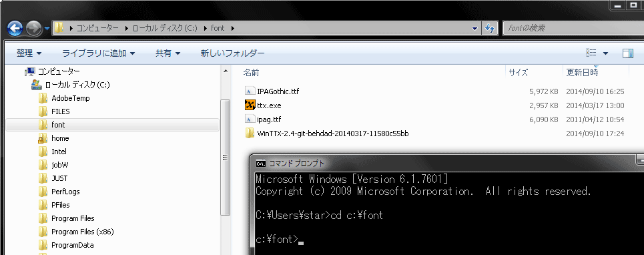Open the view options dropdown arrow

click(605, 53)
